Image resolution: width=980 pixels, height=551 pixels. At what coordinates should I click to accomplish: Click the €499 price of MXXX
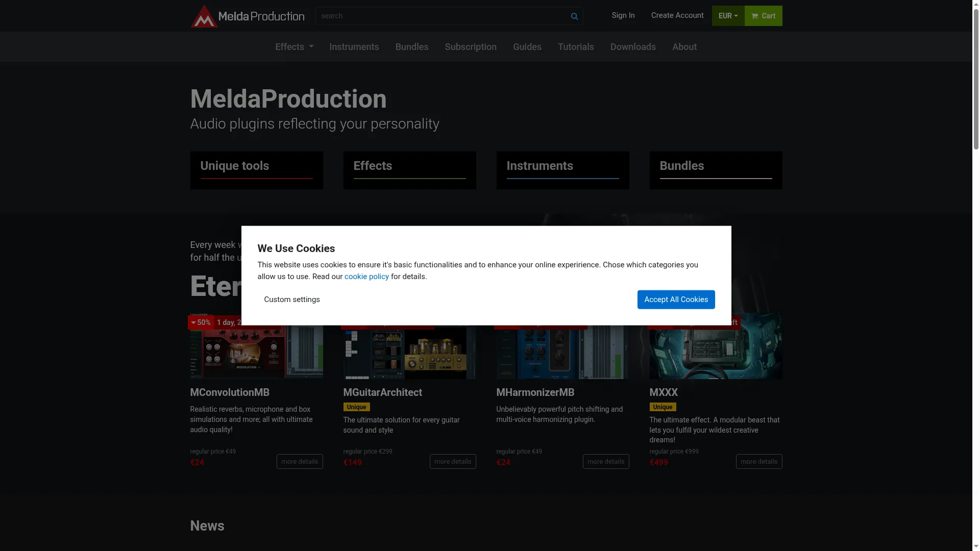pos(658,463)
